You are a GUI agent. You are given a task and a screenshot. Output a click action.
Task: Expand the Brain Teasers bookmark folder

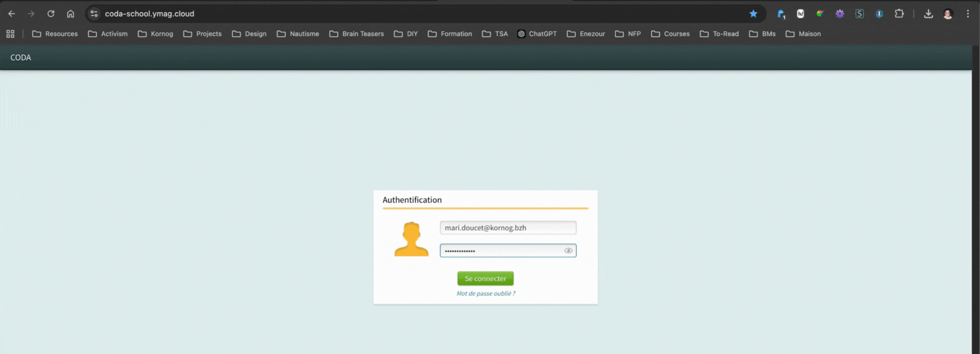tap(357, 34)
